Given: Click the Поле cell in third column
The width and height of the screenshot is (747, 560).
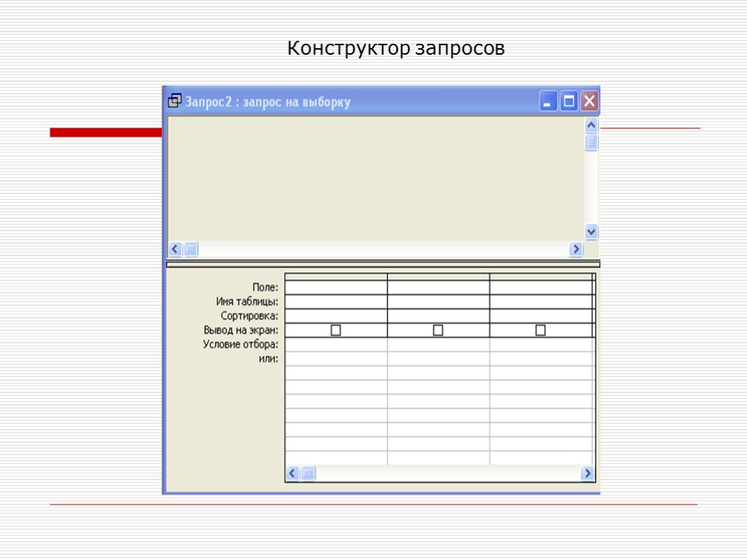Looking at the screenshot, I should (x=541, y=287).
